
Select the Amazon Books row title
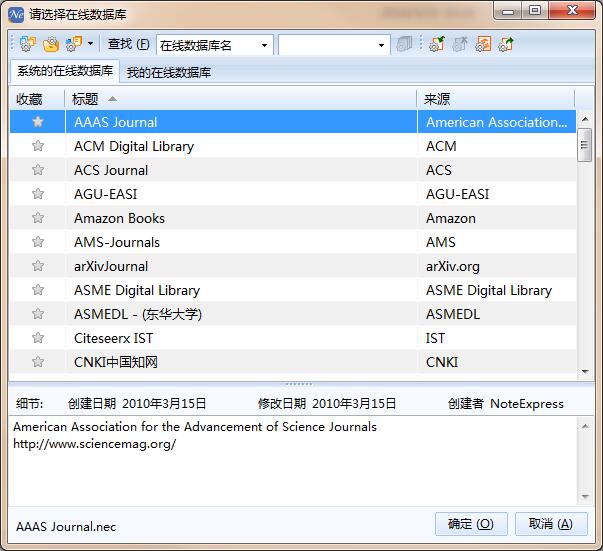pos(119,218)
